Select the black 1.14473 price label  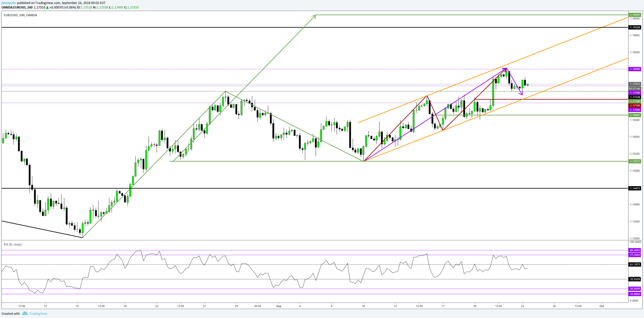[x=635, y=188]
